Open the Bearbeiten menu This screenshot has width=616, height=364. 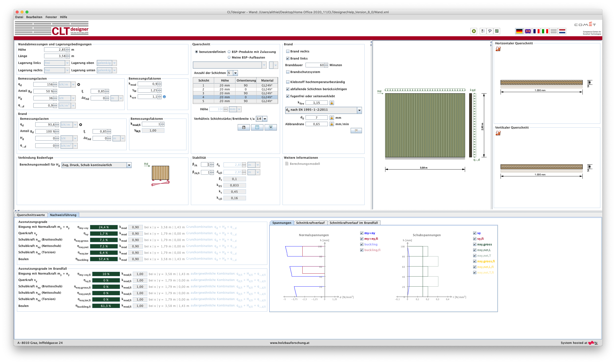(34, 17)
